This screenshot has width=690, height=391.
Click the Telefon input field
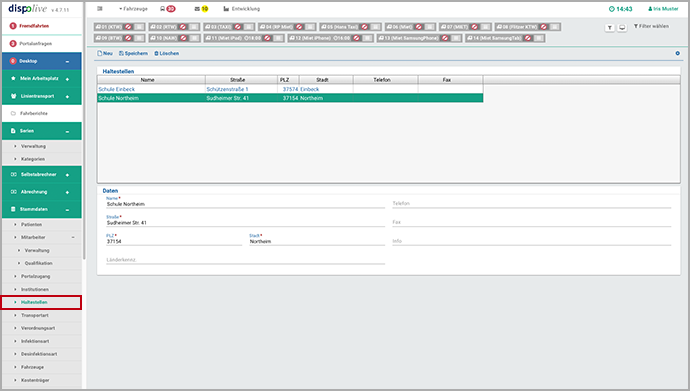532,204
